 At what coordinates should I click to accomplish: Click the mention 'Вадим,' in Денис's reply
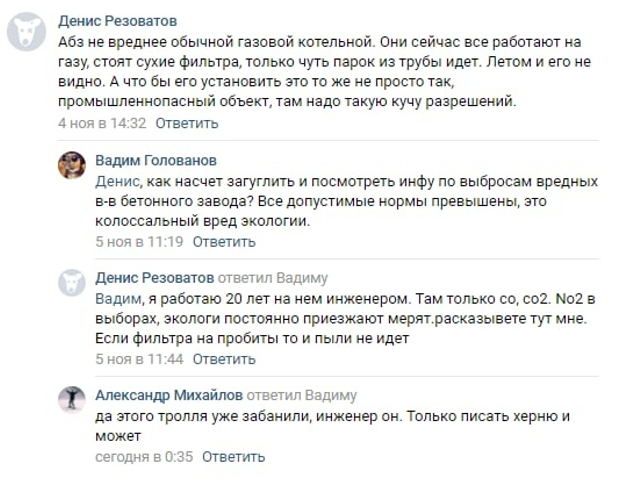click(x=118, y=299)
